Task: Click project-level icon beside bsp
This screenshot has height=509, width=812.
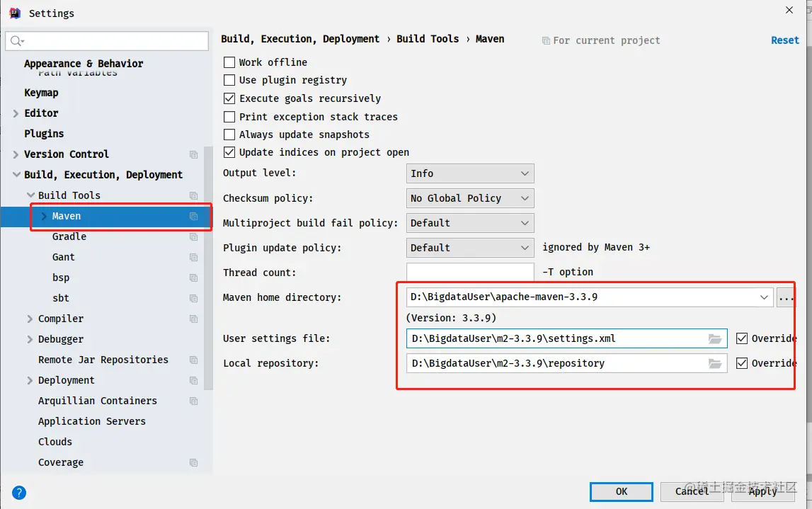Action: 194,278
